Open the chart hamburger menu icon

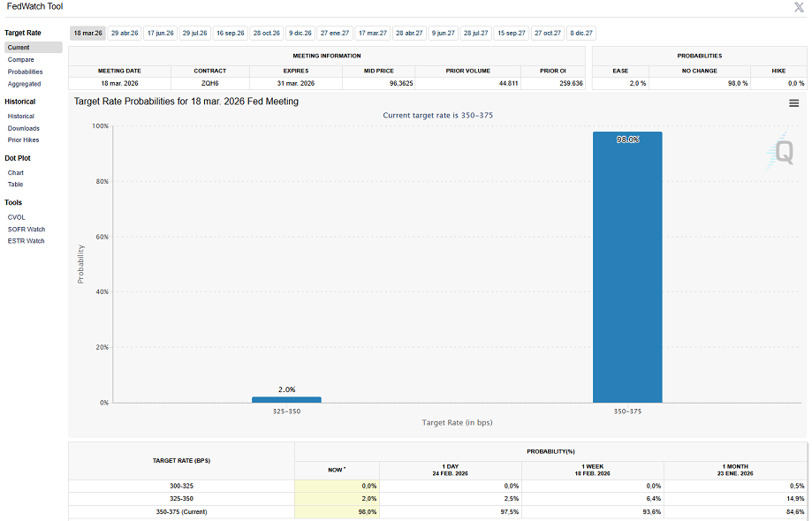(793, 103)
